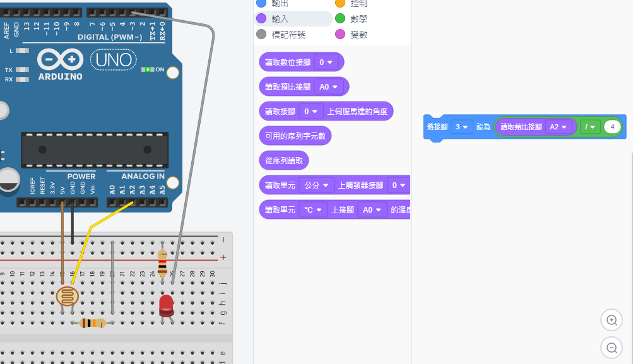The width and height of the screenshot is (633, 364).
Task: Select the vertical resistor above the LED
Action: (162, 261)
